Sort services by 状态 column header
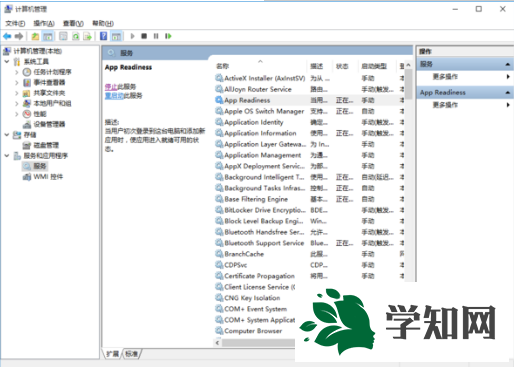Screen dimensions: 514x367 (x=345, y=66)
